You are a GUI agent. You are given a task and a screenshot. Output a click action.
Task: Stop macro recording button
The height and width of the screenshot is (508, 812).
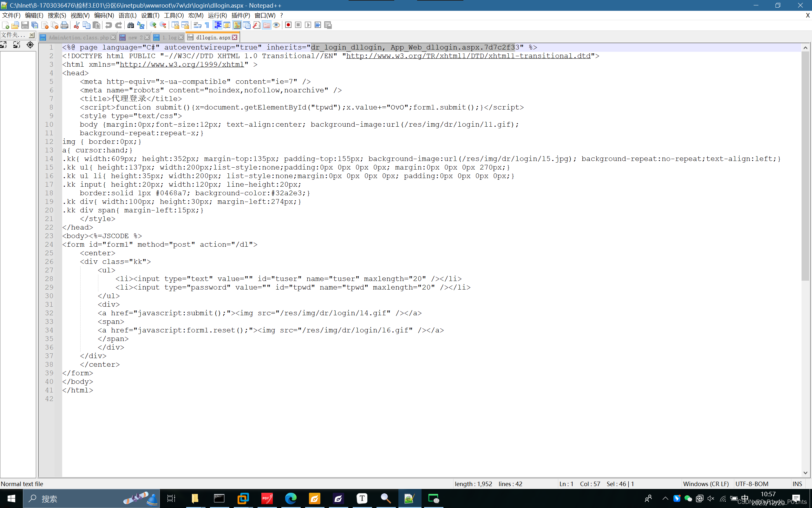pyautogui.click(x=298, y=25)
